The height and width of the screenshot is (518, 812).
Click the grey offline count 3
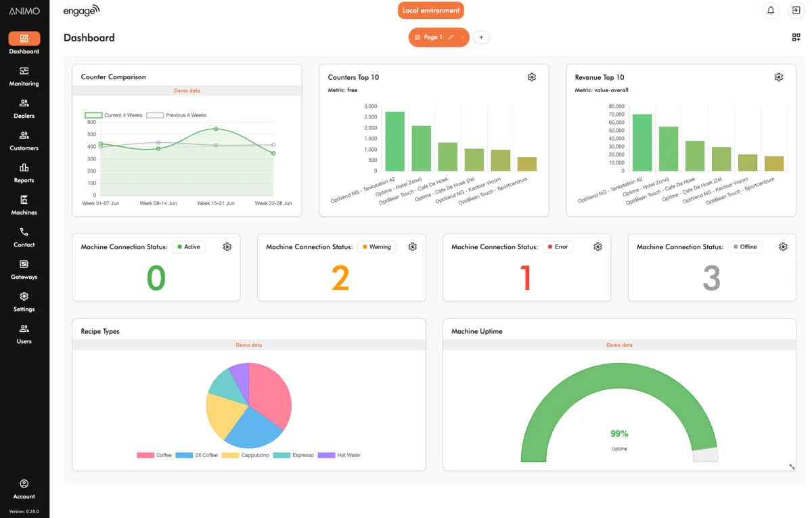pyautogui.click(x=711, y=278)
